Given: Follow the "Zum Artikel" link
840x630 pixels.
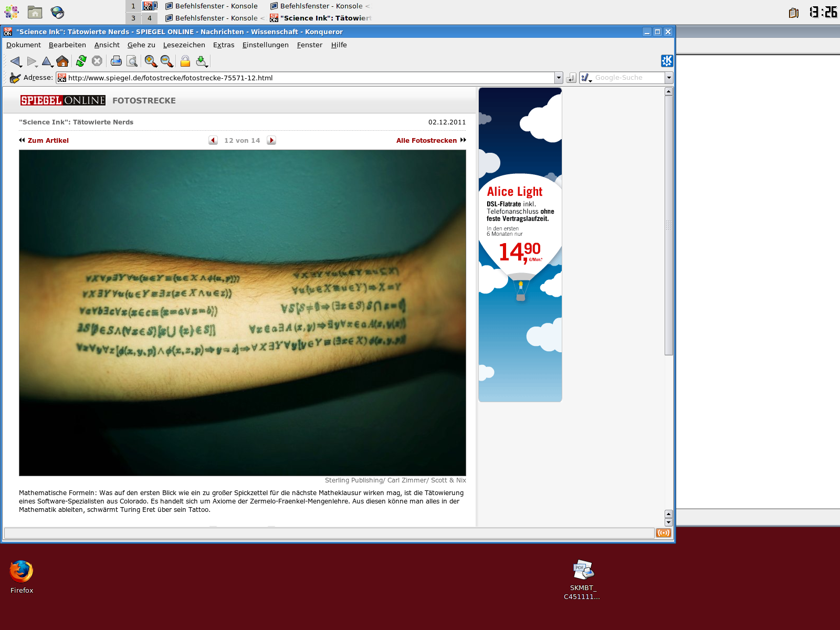Looking at the screenshot, I should 48,140.
